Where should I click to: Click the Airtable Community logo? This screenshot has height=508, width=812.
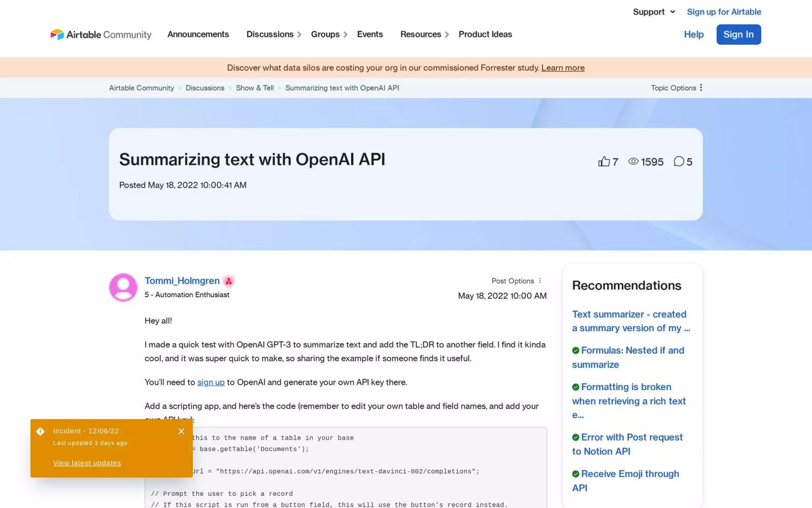click(100, 35)
